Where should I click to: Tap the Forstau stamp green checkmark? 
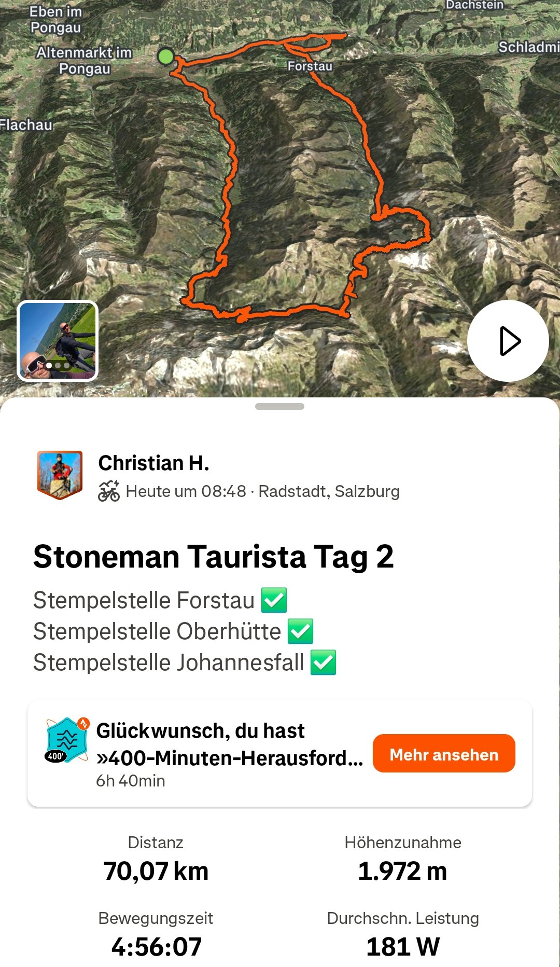coord(274,600)
